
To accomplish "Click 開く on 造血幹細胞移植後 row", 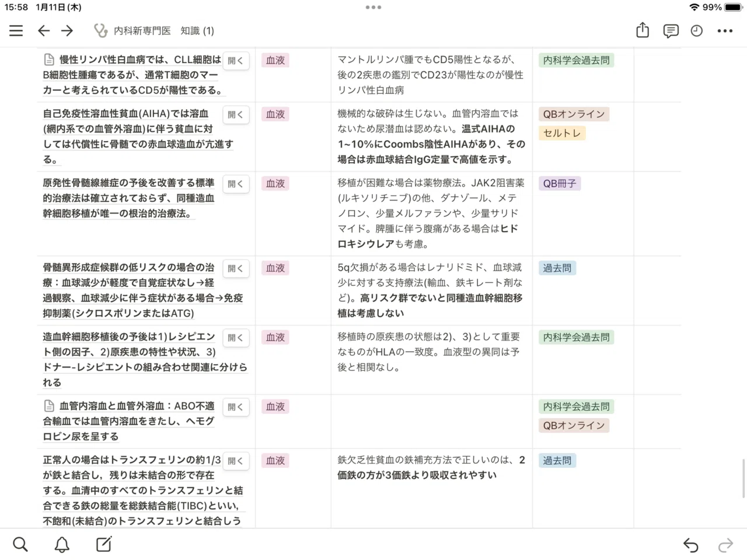I will [x=236, y=338].
